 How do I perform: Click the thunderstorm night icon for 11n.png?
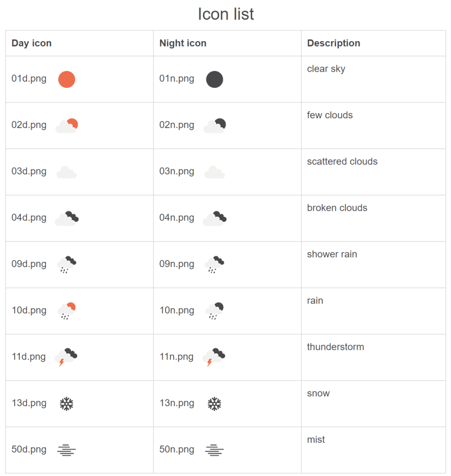214,357
